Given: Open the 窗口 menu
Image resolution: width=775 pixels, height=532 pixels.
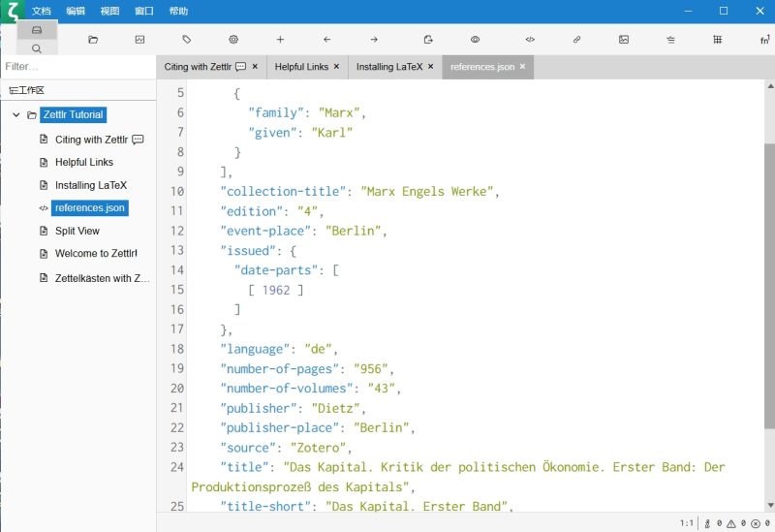Looking at the screenshot, I should [x=144, y=11].
